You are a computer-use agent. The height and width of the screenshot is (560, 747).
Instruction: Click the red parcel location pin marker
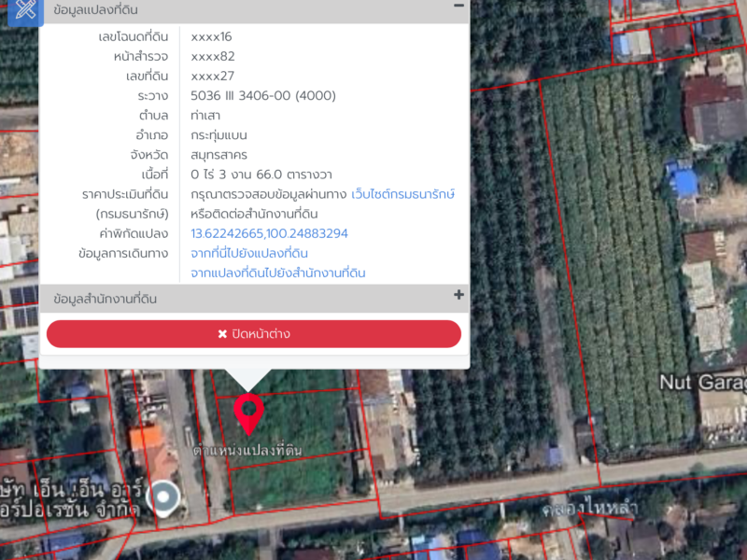[248, 413]
